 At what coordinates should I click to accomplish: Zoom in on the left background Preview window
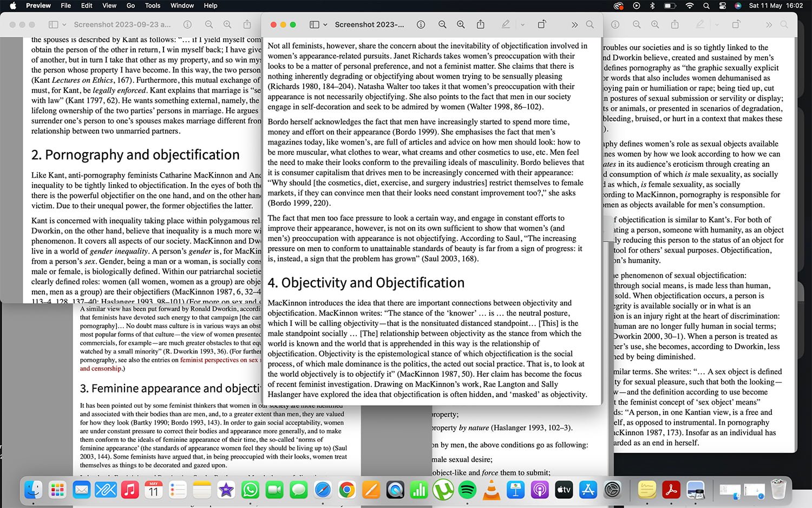click(x=227, y=24)
